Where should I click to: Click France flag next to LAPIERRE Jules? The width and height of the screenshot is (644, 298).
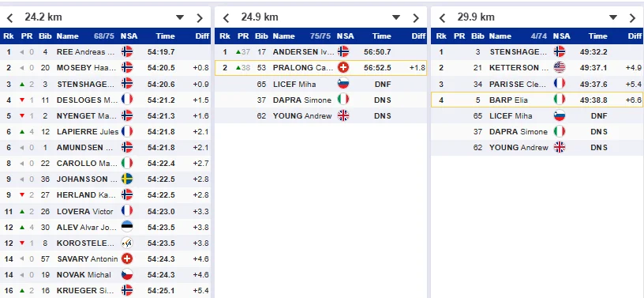pyautogui.click(x=127, y=131)
